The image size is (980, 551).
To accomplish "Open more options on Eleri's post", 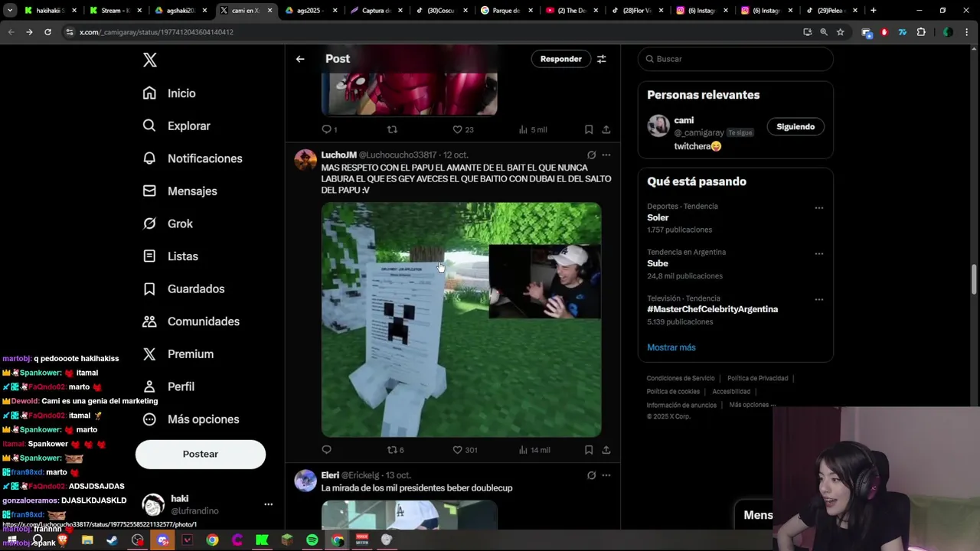I will point(606,475).
